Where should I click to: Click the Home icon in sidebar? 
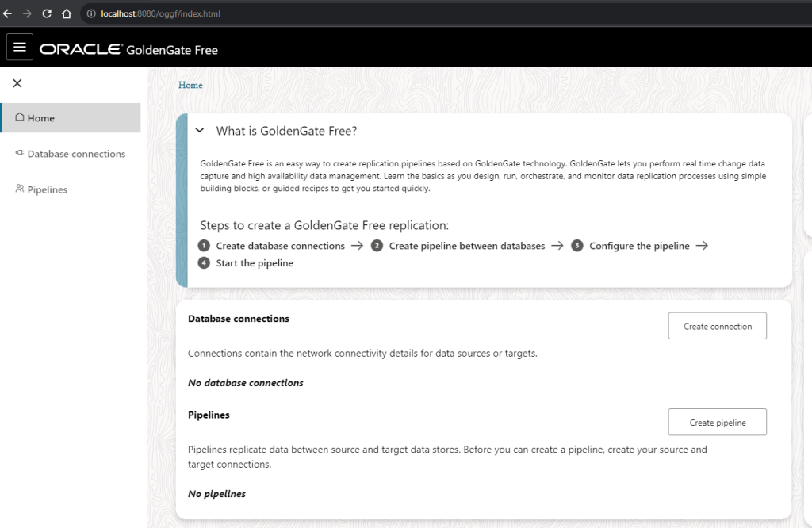tap(20, 117)
